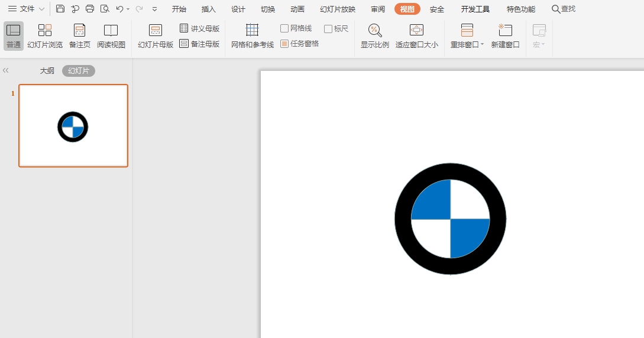The width and height of the screenshot is (644, 338).
Task: Select the upper-left blue quadrant of logo
Action: [x=435, y=203]
